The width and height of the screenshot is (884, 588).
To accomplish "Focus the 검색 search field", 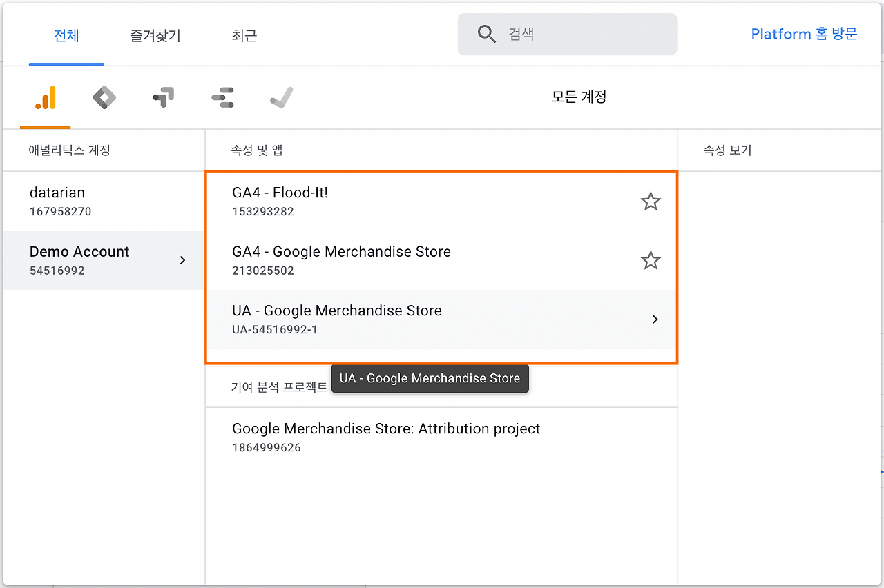I will [568, 35].
